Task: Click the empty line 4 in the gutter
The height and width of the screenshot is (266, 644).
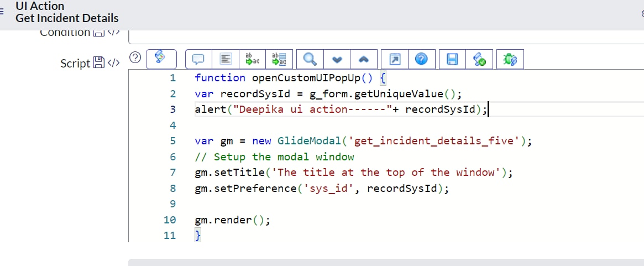Action: click(172, 125)
